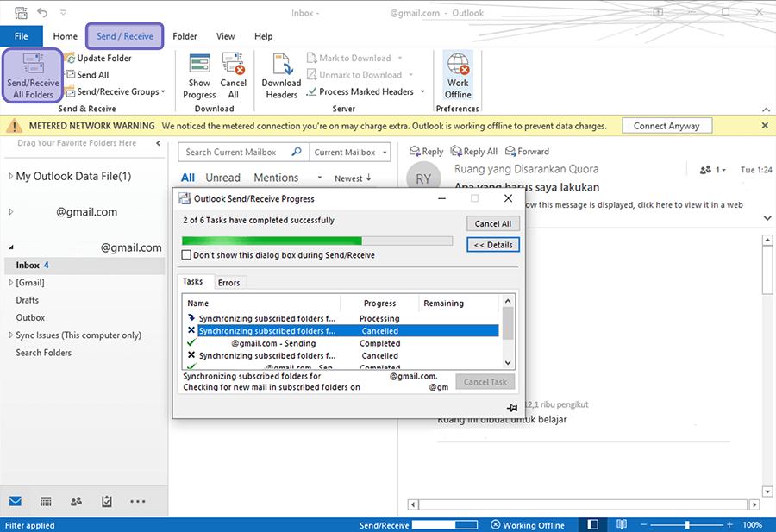Click the Connect Anyway button

tap(666, 126)
